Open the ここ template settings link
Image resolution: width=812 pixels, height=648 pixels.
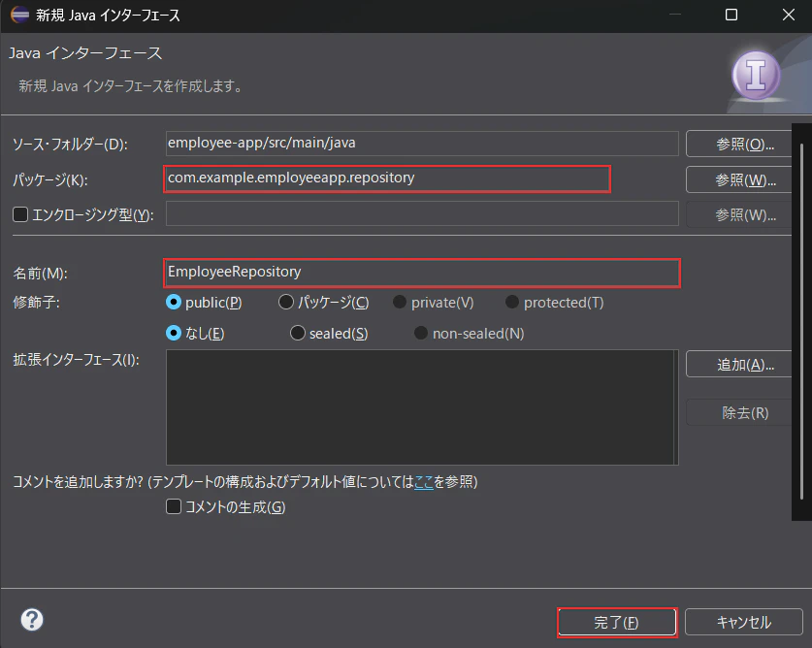coord(424,482)
